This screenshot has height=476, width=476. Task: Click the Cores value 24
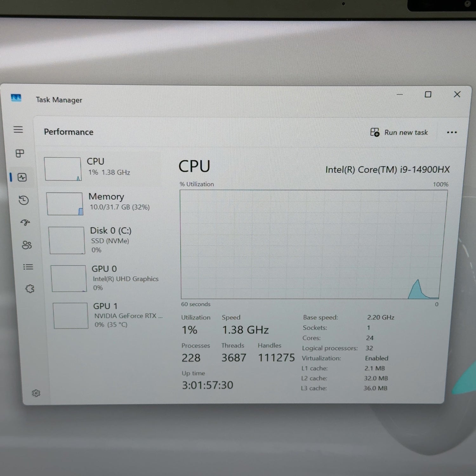370,338
